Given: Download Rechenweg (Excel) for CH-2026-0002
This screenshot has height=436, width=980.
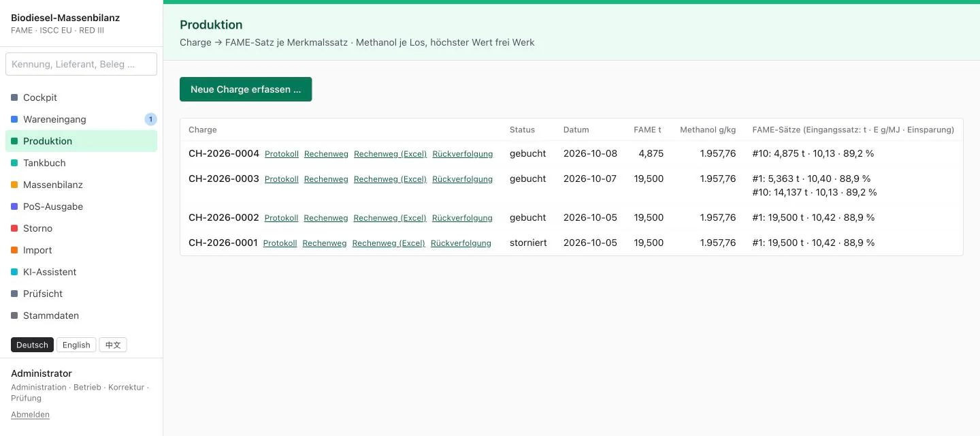Looking at the screenshot, I should [390, 218].
